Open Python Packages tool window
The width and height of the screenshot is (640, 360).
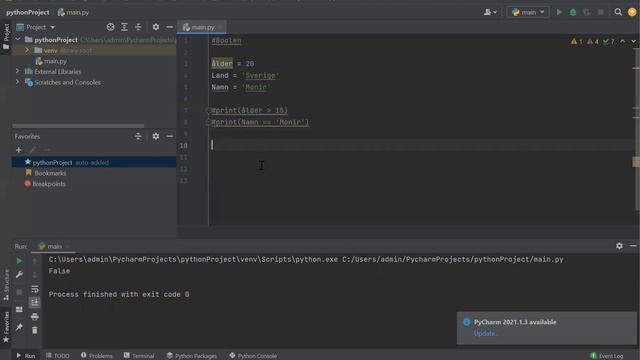[191, 356]
